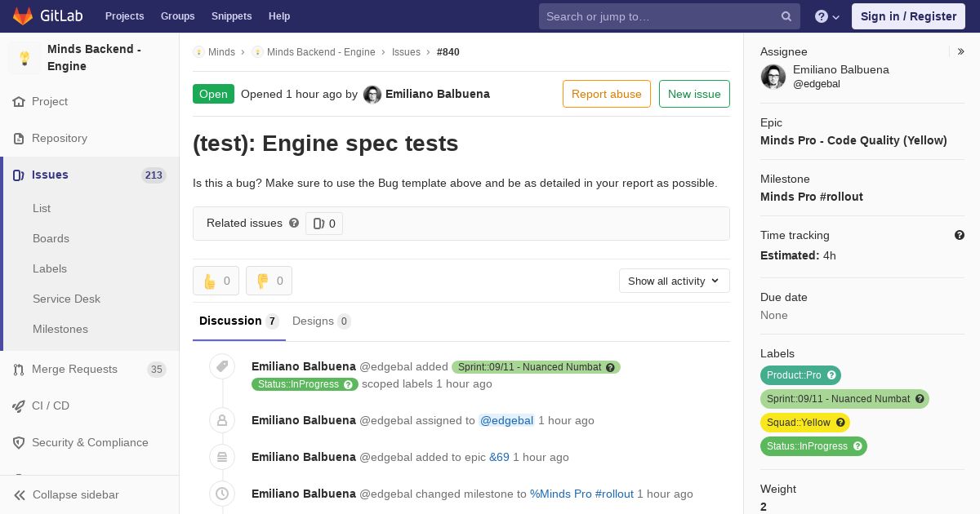The image size is (980, 514).
Task: Click the Product::Pro label help icon
Action: [831, 375]
